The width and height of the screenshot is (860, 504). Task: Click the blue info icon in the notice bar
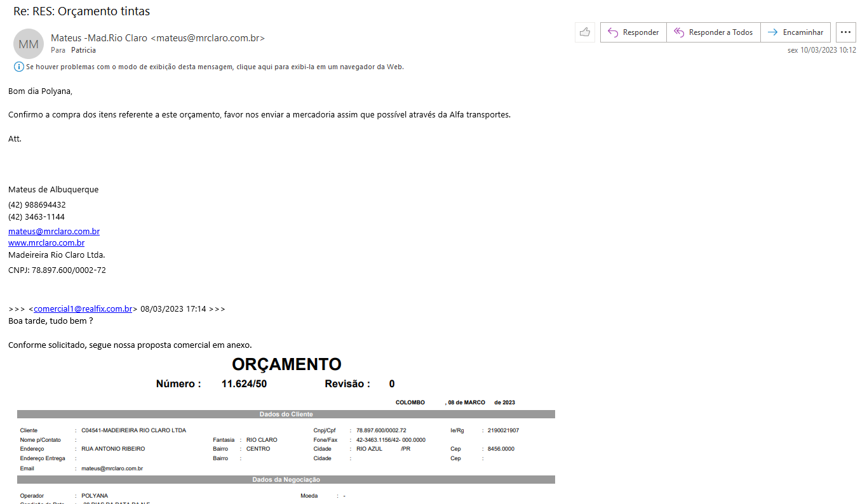click(x=18, y=67)
